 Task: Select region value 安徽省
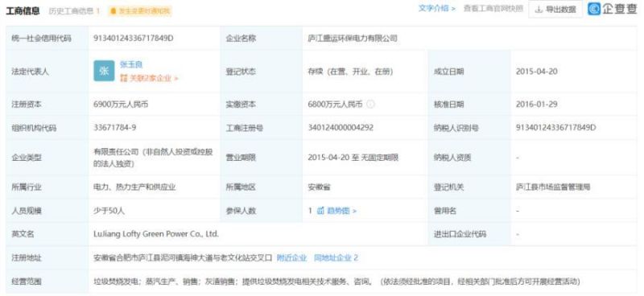click(319, 187)
